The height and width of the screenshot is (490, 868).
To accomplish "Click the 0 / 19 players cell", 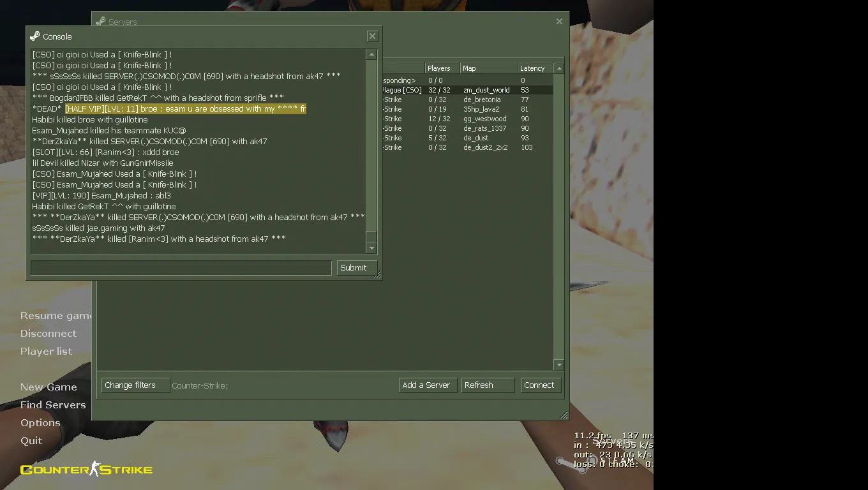I will (437, 109).
